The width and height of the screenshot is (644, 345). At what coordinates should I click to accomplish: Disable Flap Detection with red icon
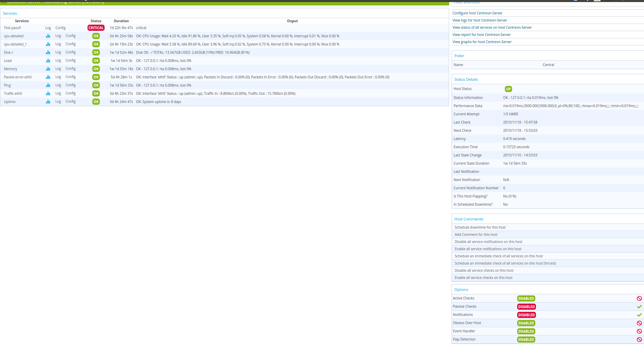tap(639, 340)
